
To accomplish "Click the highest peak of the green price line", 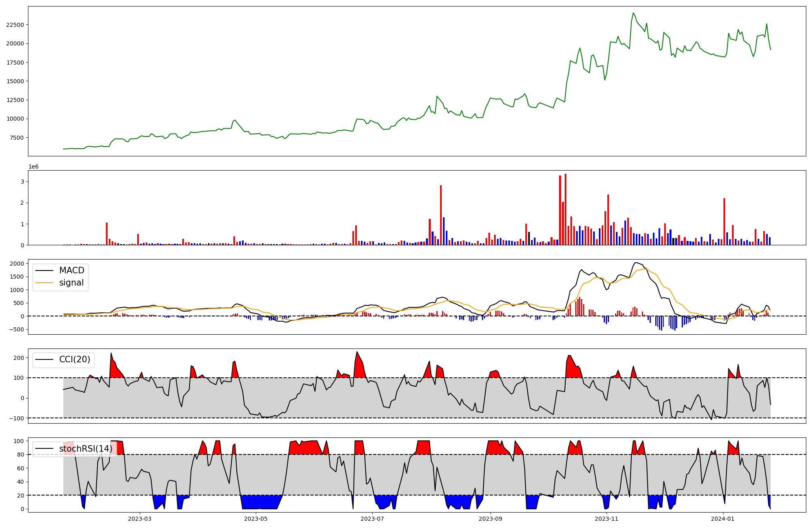I will [633, 13].
